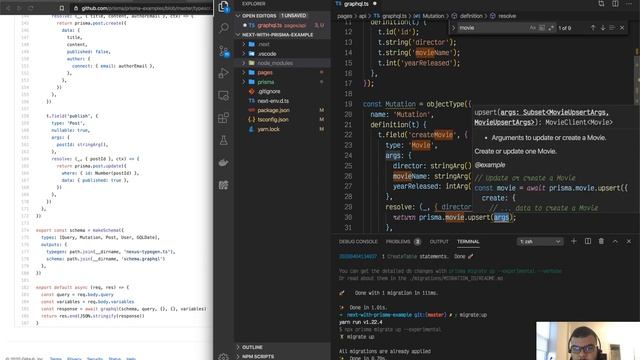
Task: Click the browser bookmark icon
Action: [x=62, y=8]
